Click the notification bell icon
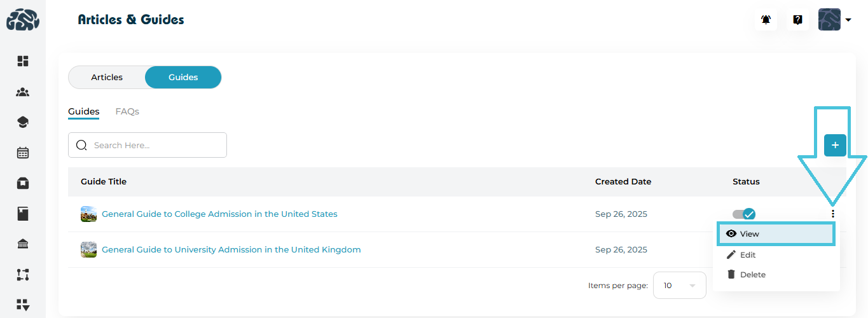The height and width of the screenshot is (318, 868). pos(766,20)
